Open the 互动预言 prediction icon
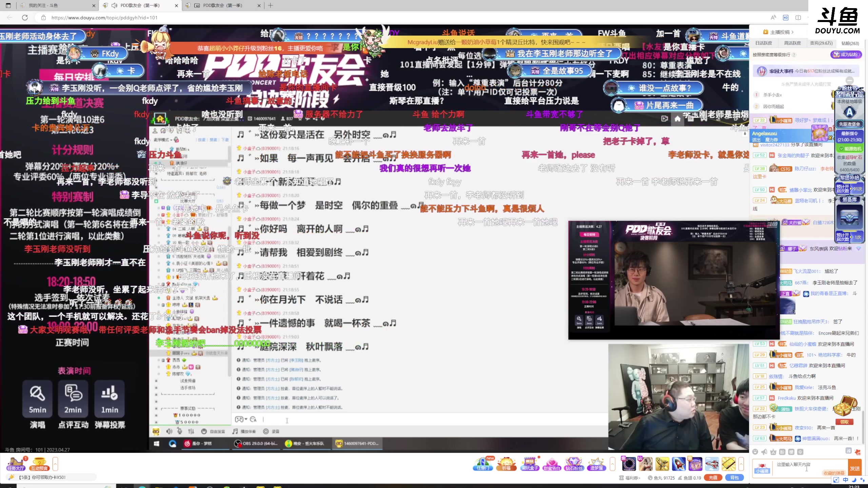Image resolution: width=868 pixels, height=488 pixels. click(x=39, y=464)
